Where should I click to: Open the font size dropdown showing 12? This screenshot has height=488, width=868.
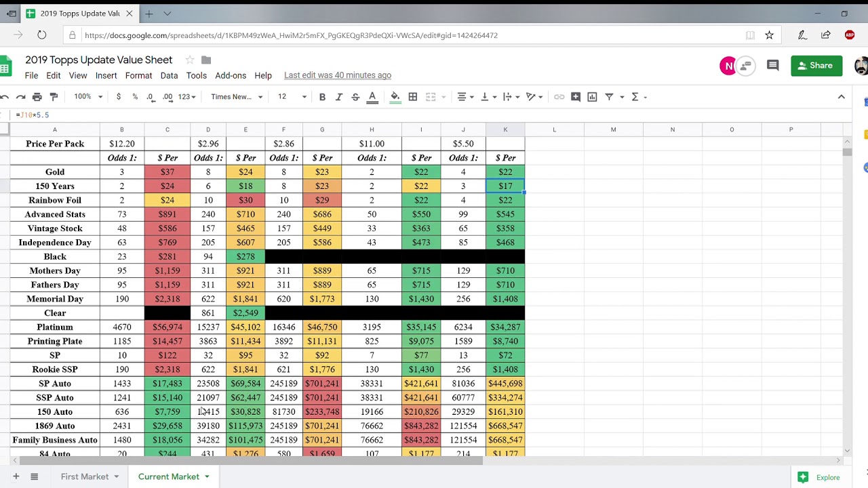pos(292,97)
